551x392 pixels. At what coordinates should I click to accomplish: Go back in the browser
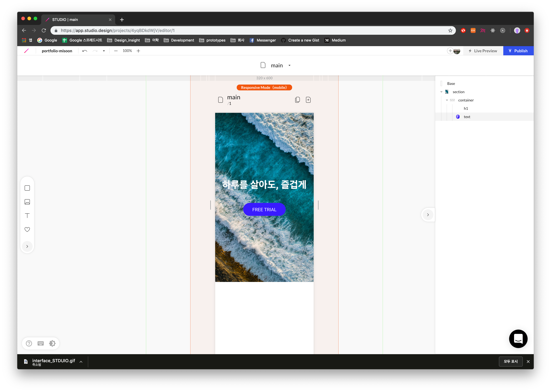tap(24, 30)
